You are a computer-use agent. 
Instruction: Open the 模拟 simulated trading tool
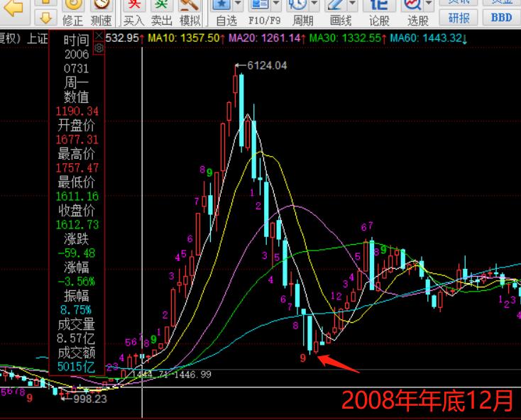point(190,13)
